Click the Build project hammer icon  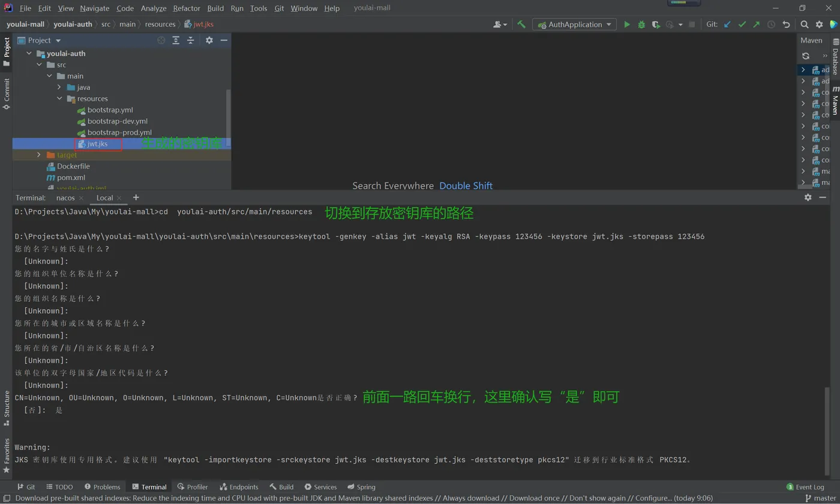click(521, 25)
